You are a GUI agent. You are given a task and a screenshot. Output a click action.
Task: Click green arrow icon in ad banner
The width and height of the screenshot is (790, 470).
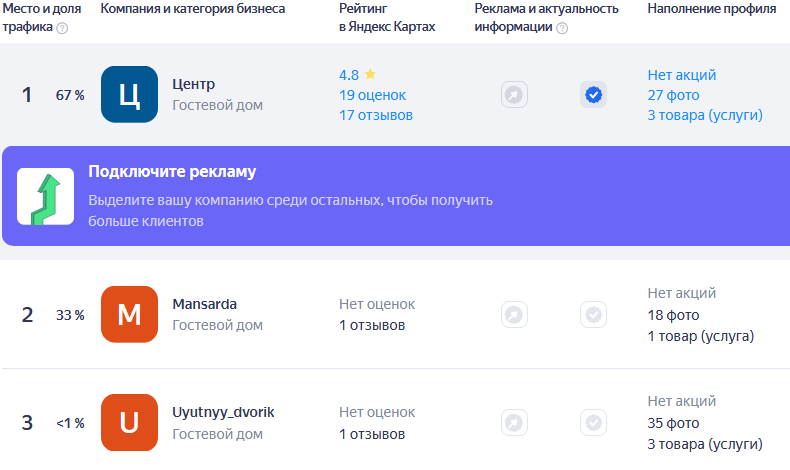pos(45,196)
